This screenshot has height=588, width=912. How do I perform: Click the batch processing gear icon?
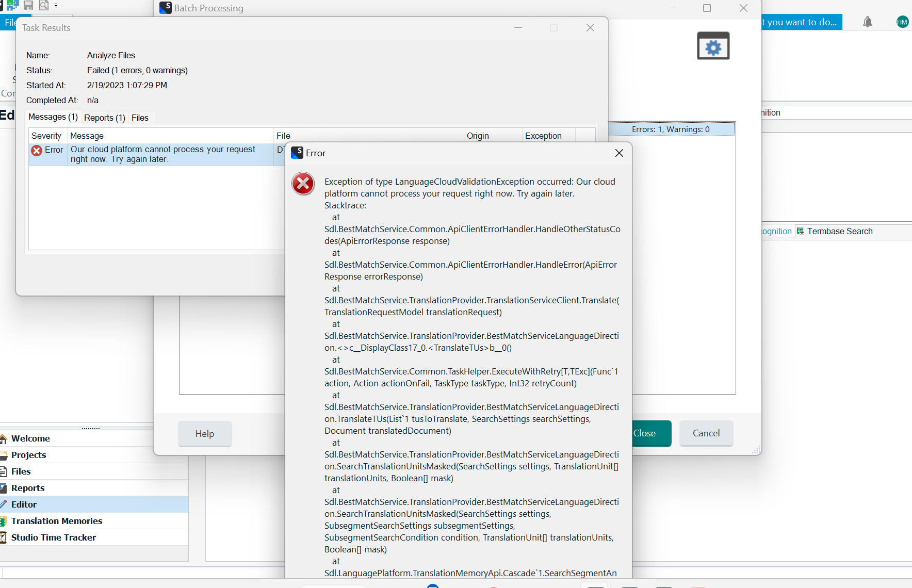(713, 46)
